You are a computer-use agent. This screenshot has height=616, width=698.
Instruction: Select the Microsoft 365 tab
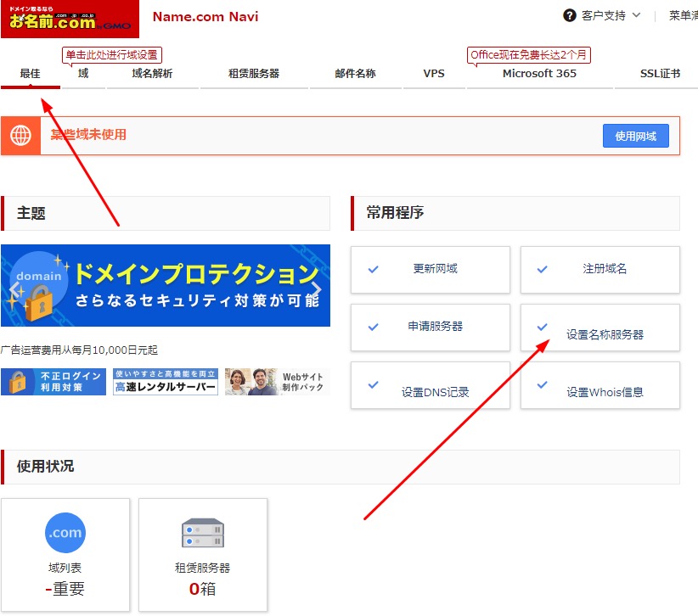539,74
